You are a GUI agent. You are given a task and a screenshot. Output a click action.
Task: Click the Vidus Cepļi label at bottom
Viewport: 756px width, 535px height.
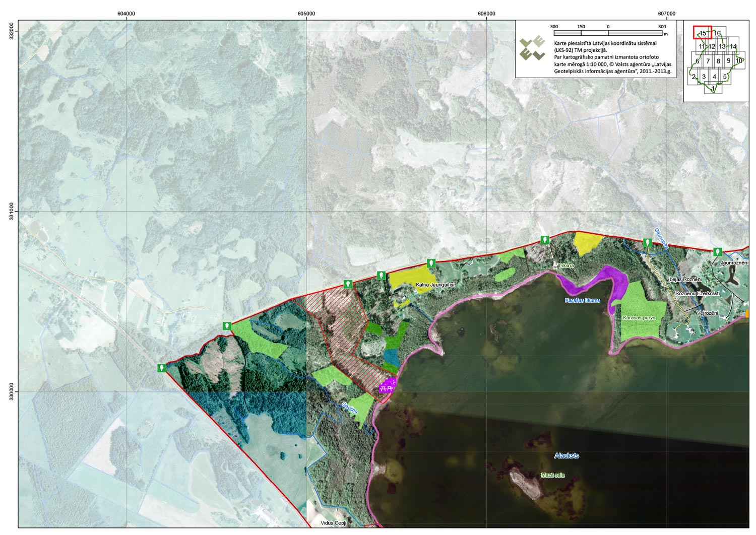pyautogui.click(x=334, y=523)
